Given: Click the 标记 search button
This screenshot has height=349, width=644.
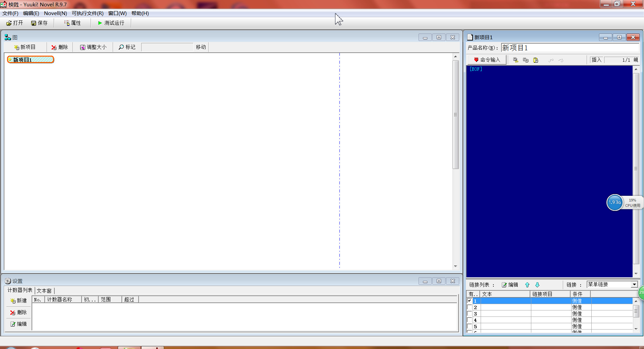Looking at the screenshot, I should click(x=127, y=47).
